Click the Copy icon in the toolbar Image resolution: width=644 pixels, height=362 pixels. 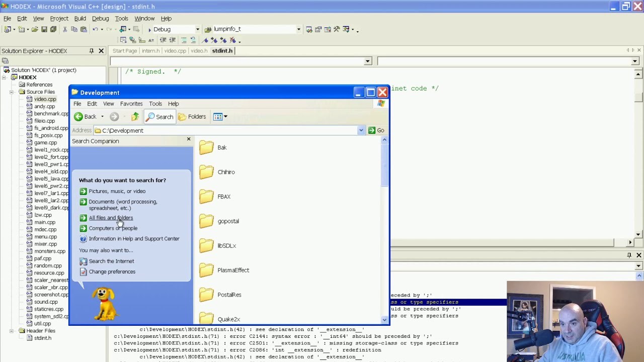pyautogui.click(x=74, y=29)
